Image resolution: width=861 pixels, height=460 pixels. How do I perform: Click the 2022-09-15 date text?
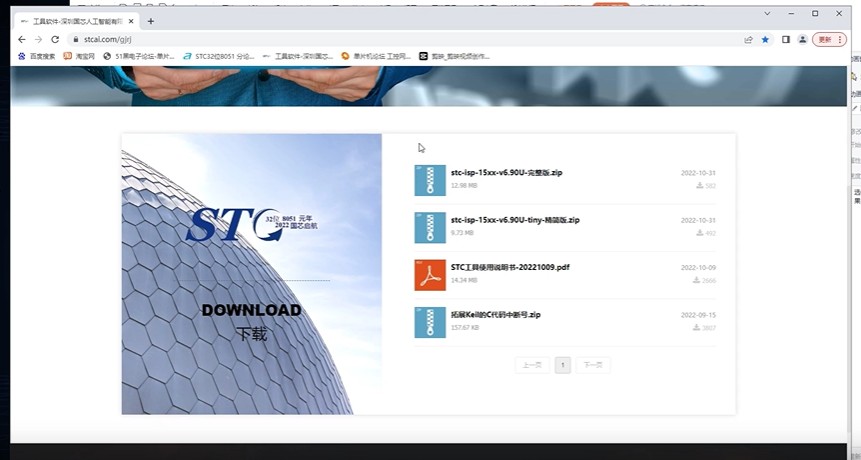pyautogui.click(x=698, y=315)
